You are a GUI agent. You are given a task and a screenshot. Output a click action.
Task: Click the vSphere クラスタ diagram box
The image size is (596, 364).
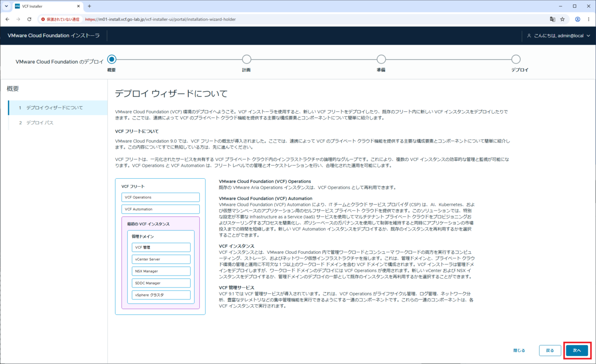[161, 295]
